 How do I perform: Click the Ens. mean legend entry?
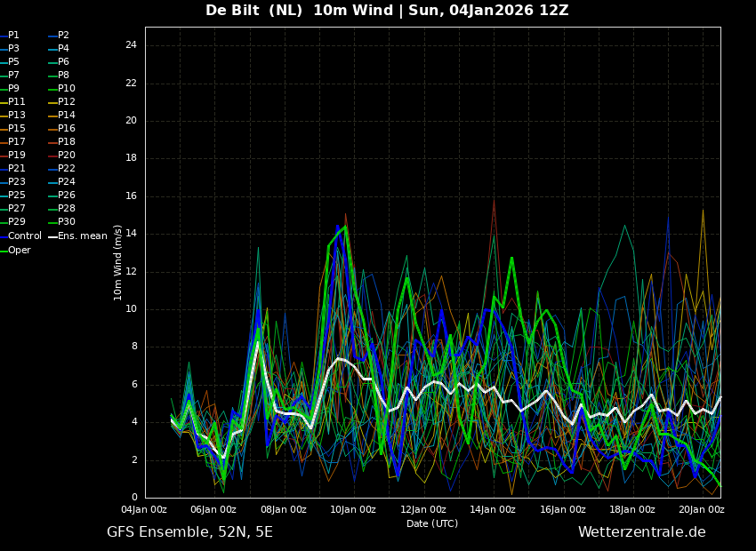[77, 236]
